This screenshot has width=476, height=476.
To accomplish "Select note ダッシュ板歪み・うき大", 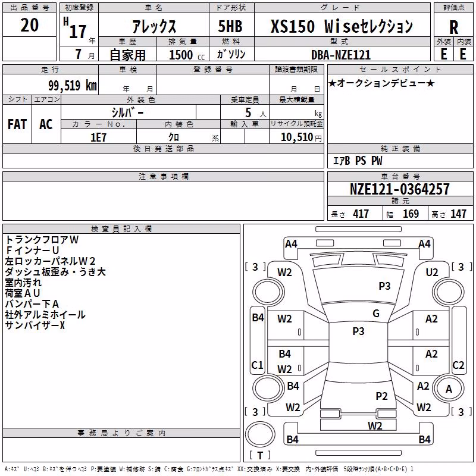I will 55,272.
